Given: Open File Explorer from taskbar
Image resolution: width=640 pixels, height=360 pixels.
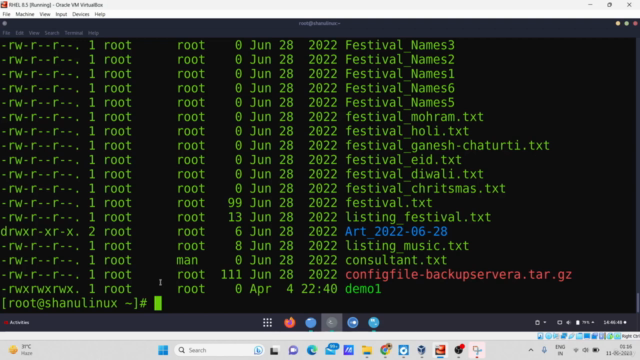Looking at the screenshot, I should pyautogui.click(x=367, y=350).
